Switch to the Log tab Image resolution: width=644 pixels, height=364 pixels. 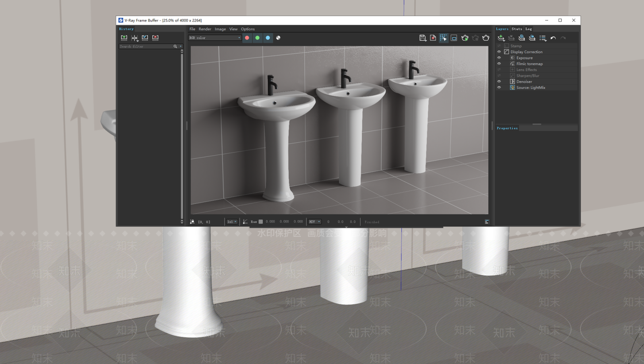pos(528,29)
